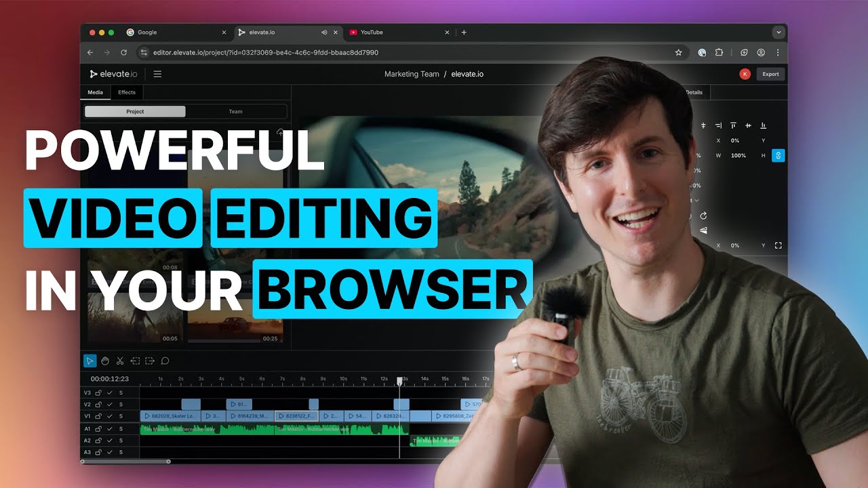Close the Google browser tab
The image size is (868, 488).
[224, 32]
